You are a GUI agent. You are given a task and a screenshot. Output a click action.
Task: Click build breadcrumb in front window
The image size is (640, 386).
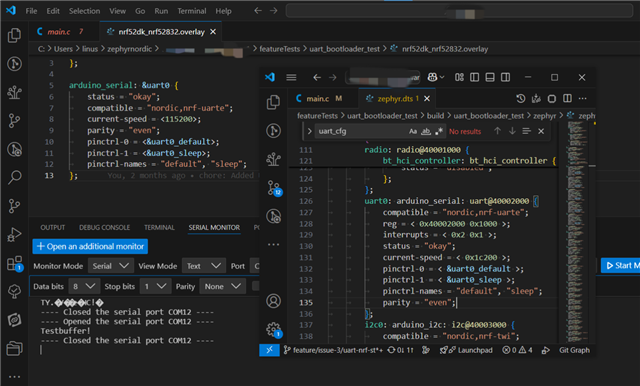coord(435,116)
